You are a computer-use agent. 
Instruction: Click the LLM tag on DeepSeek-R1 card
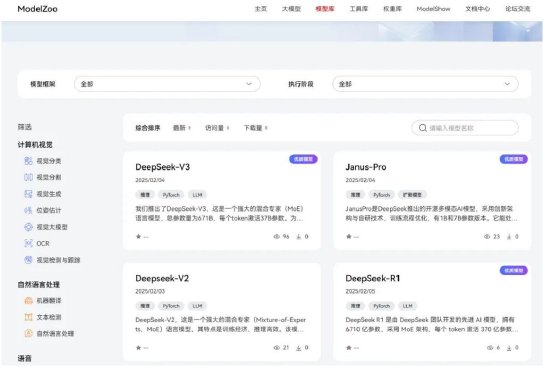(408, 306)
